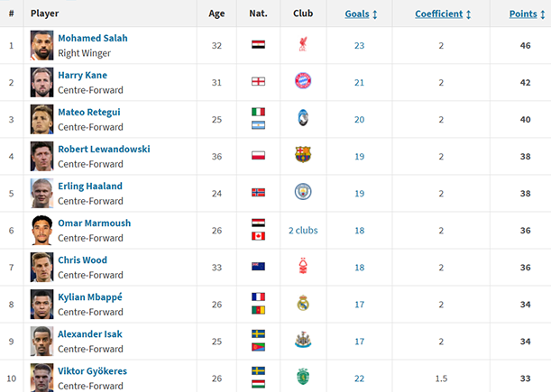Click Sporting CP crest in Gyökeres's row

coord(303,376)
